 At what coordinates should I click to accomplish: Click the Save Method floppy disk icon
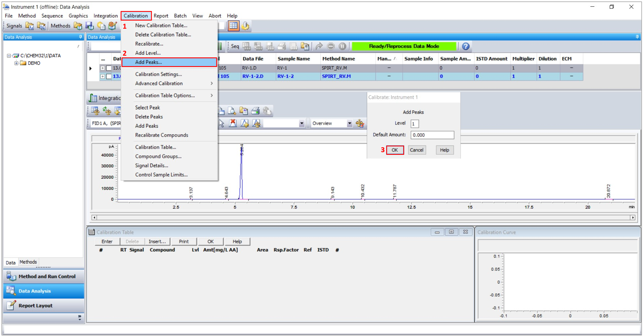click(89, 26)
